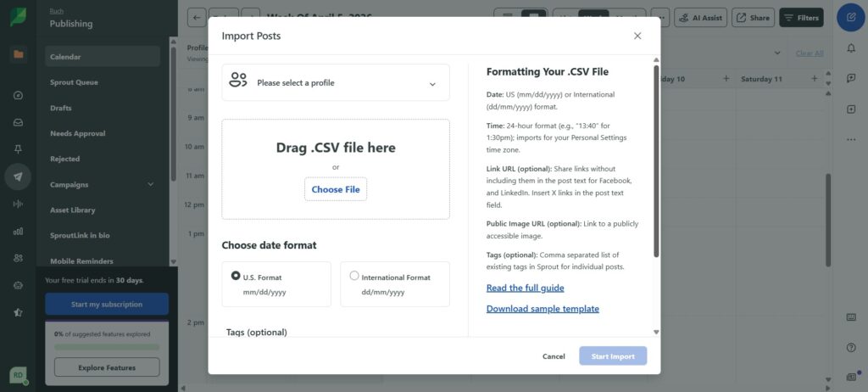Click the plus icon next to Friday 10
Viewport: 868px width, 392px height.
click(726, 79)
